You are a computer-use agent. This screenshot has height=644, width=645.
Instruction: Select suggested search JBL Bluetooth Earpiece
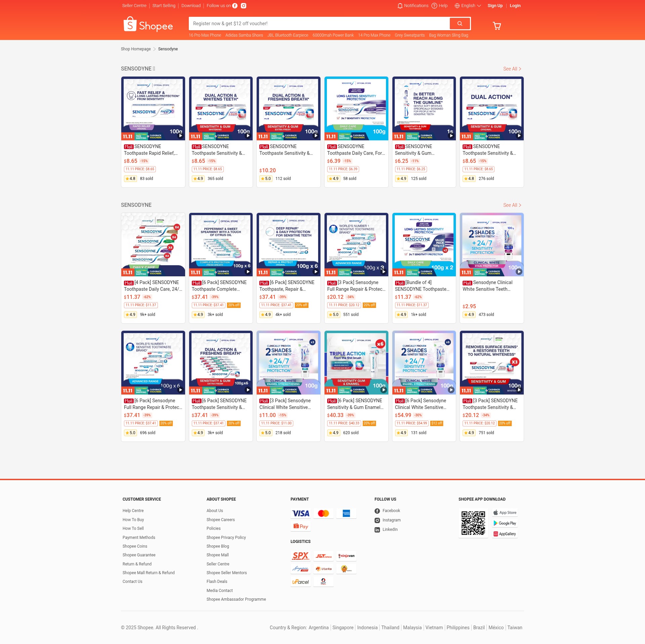(x=288, y=35)
